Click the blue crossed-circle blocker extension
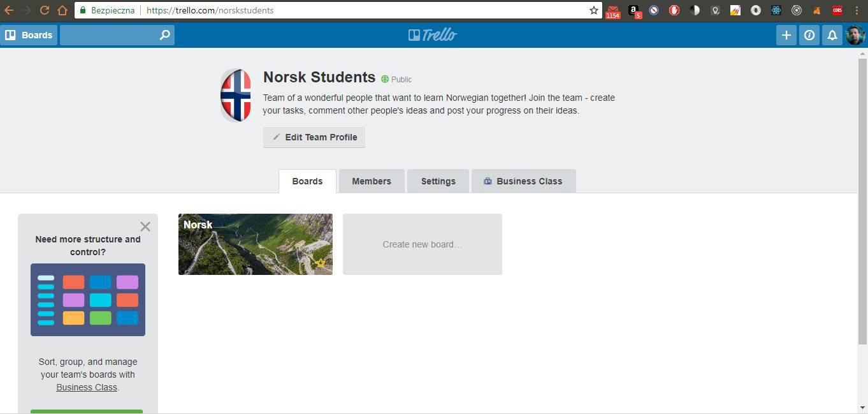The image size is (868, 414). (x=654, y=10)
